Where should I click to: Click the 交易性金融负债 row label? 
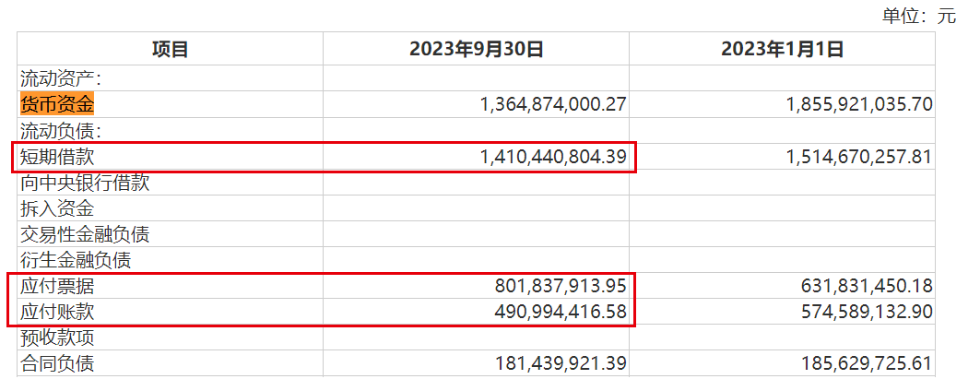(x=85, y=235)
